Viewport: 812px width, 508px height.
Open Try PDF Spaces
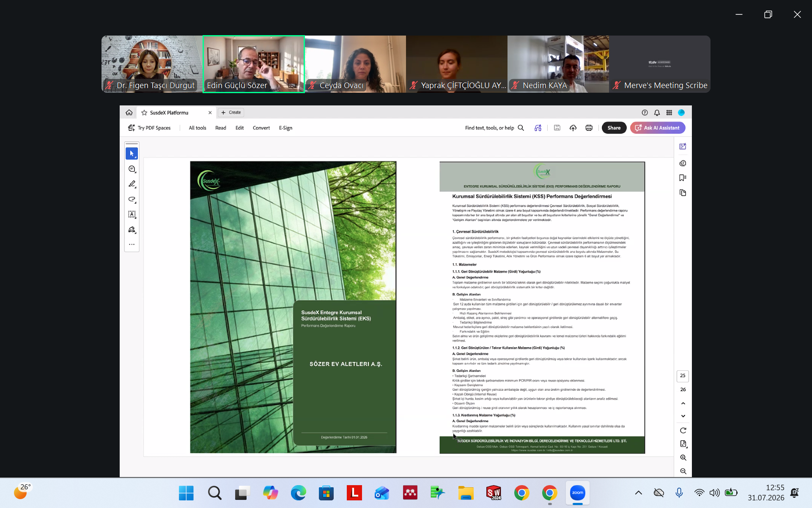tap(149, 128)
